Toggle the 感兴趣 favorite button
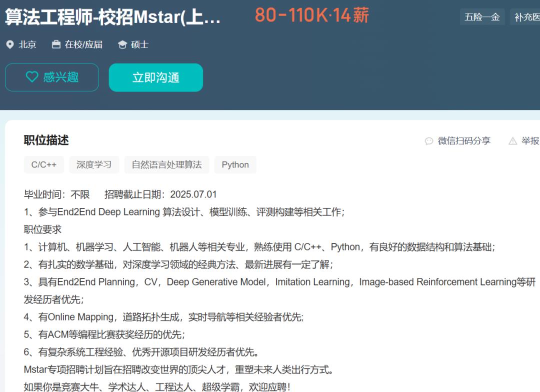Viewport: 540px width, 392px height. pyautogui.click(x=52, y=77)
